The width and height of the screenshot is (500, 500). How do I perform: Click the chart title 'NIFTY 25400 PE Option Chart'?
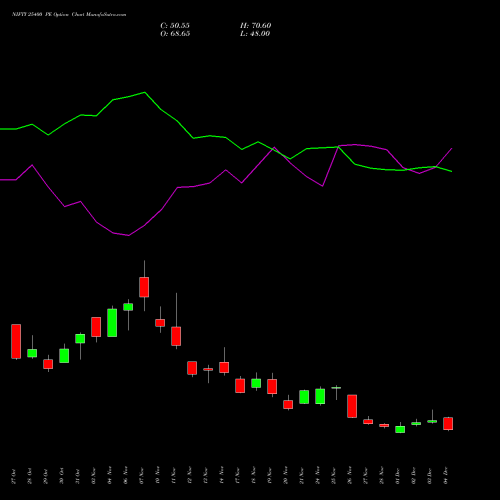pos(69,15)
